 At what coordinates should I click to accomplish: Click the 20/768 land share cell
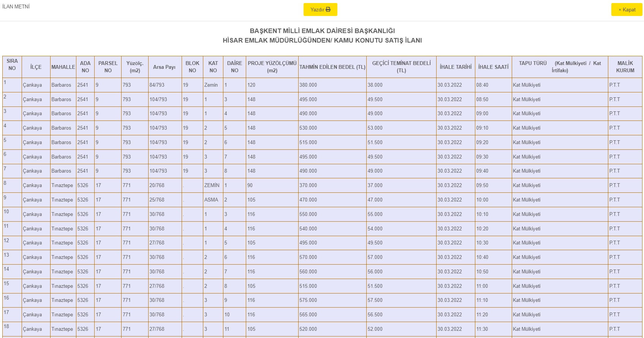(x=165, y=185)
